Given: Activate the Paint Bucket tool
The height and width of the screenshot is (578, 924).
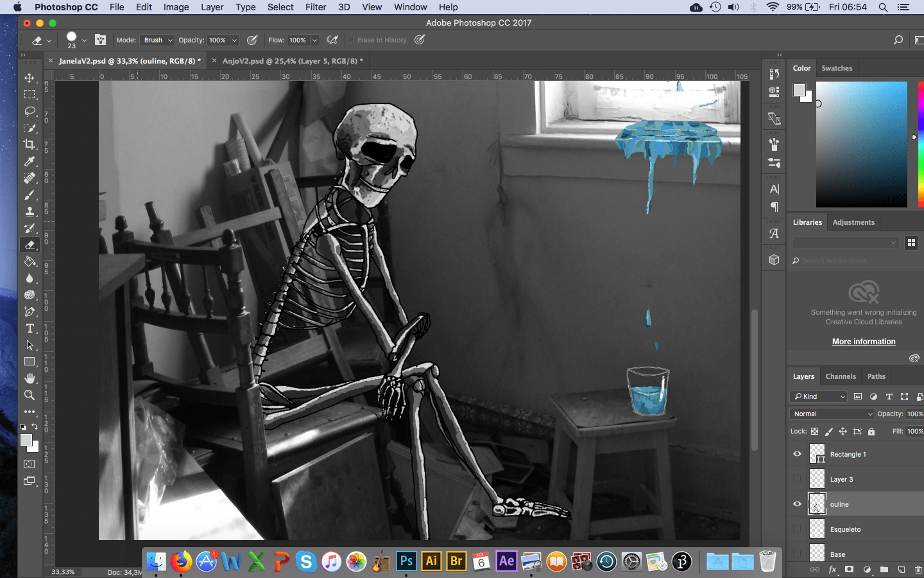Looking at the screenshot, I should tap(30, 261).
